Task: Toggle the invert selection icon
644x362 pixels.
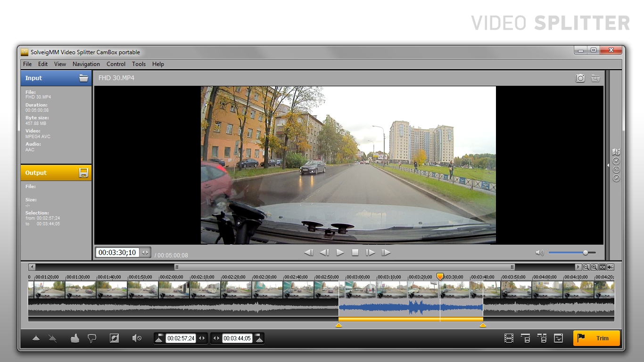Action: (114, 338)
